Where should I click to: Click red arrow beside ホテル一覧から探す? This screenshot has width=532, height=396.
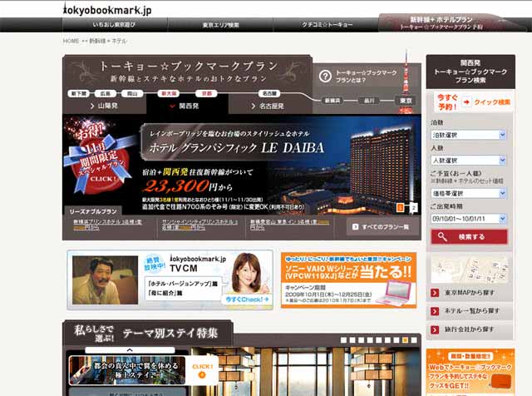pos(435,311)
